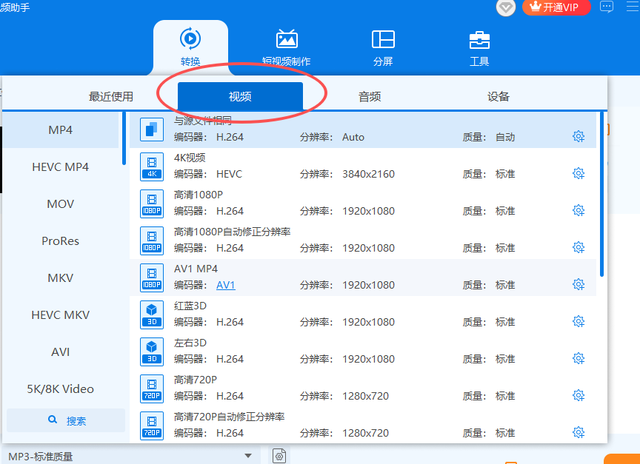Click the AV1 MP4 preset title
Screen dimensions: 640x464
[196, 269]
